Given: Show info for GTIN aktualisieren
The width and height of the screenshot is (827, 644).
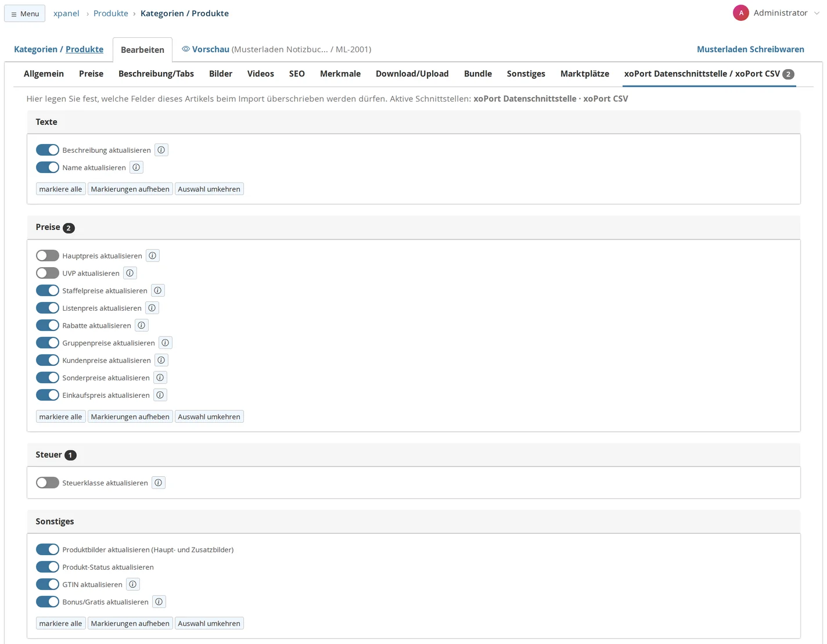Looking at the screenshot, I should click(x=133, y=584).
